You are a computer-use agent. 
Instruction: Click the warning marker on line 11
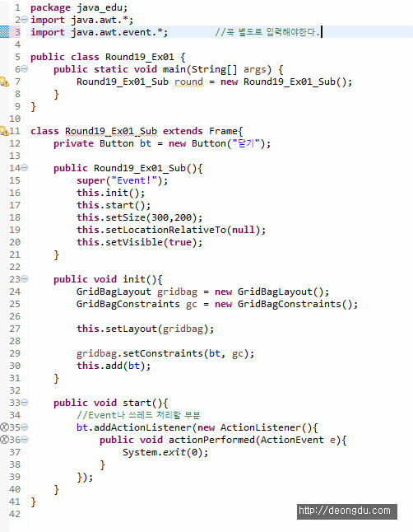coord(4,131)
